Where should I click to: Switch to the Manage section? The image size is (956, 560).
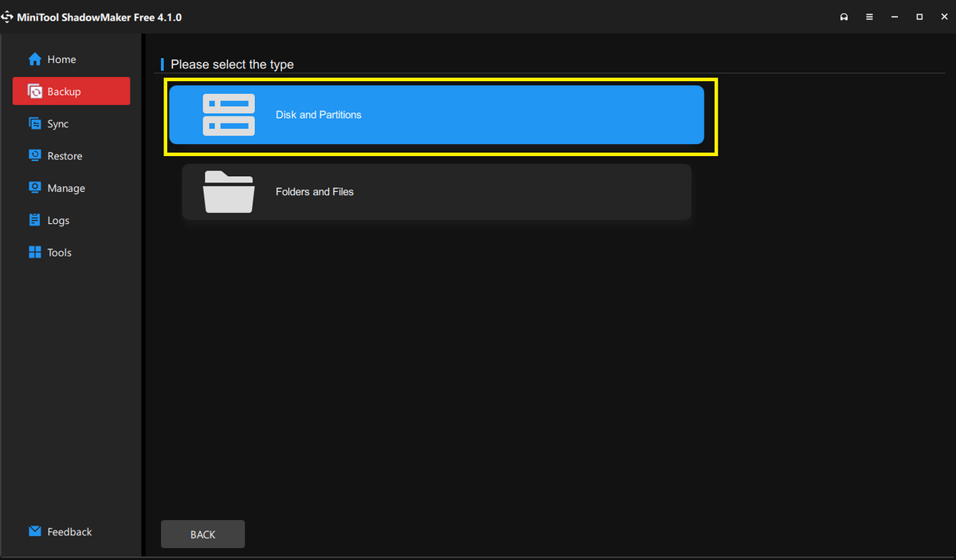pos(57,188)
